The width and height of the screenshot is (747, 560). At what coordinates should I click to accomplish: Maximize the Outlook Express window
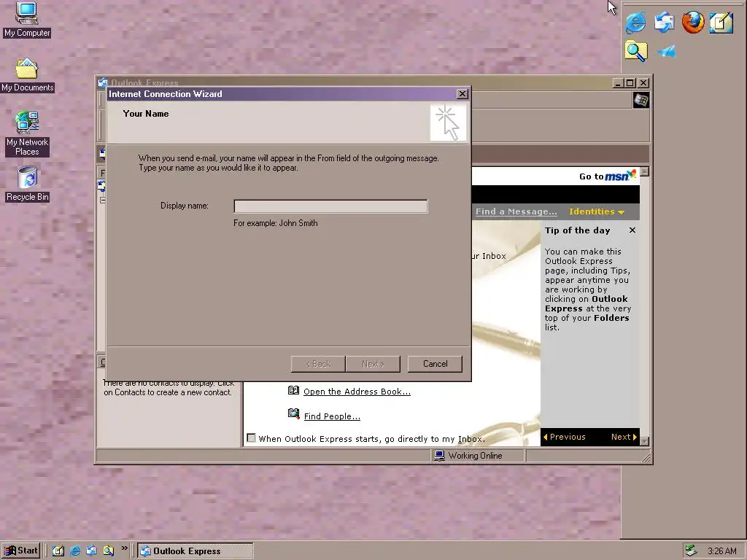click(x=630, y=83)
